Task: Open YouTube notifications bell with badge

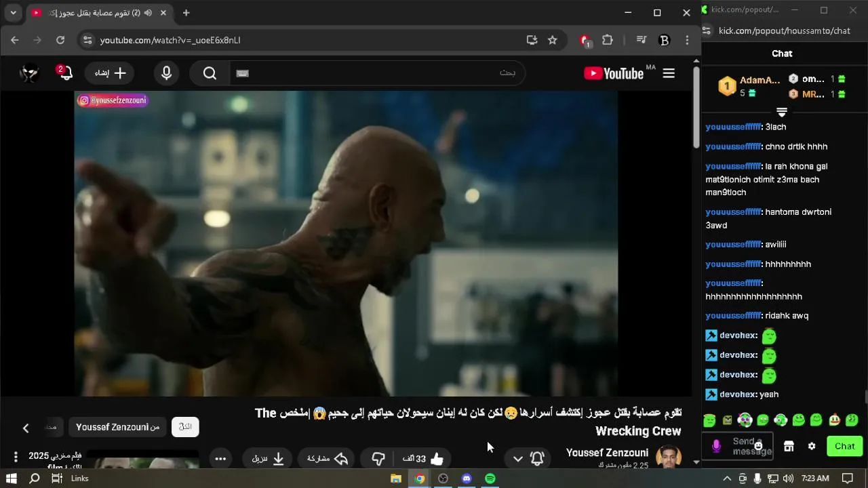Action: point(64,73)
